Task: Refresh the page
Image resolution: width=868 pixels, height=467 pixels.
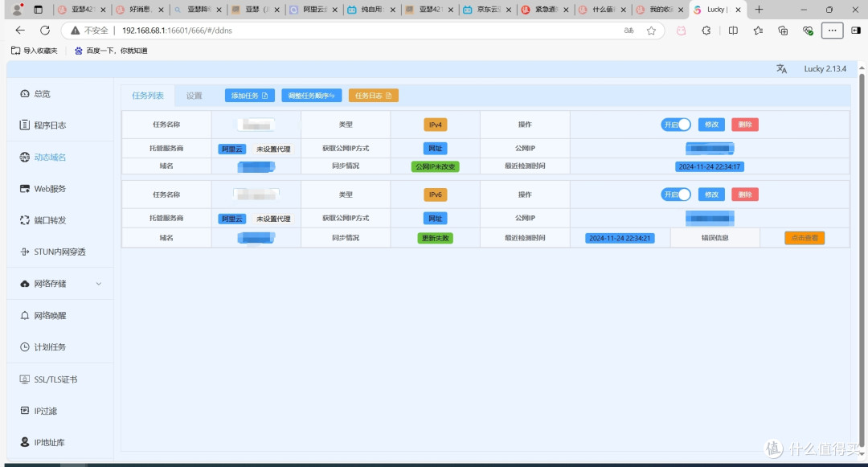Action: 45,31
